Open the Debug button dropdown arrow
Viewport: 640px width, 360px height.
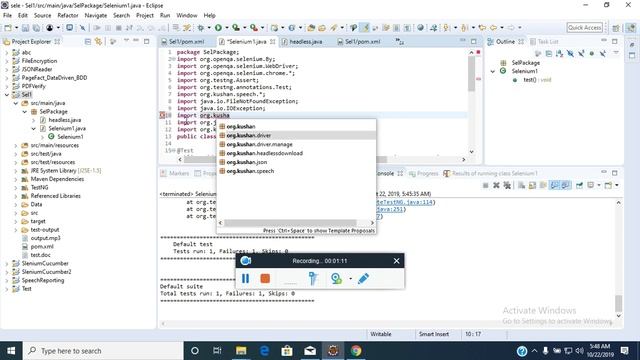pyautogui.click(x=209, y=28)
